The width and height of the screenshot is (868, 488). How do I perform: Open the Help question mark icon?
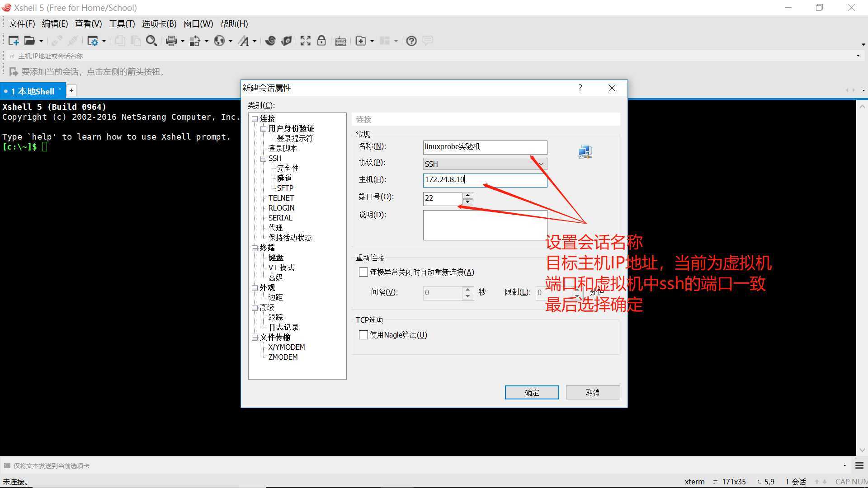tap(411, 41)
